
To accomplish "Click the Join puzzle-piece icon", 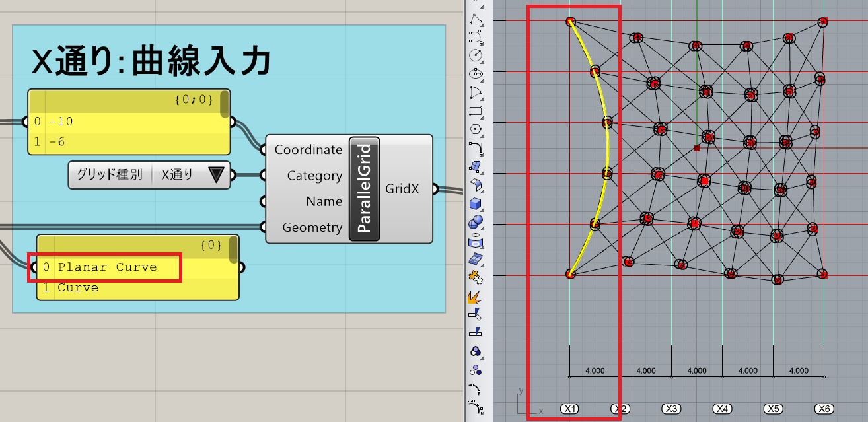I will coord(476,277).
